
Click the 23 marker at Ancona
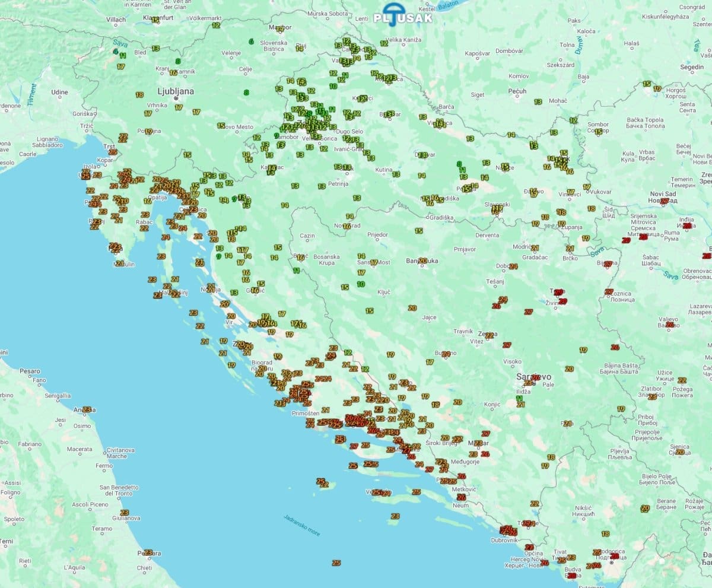coord(87,409)
